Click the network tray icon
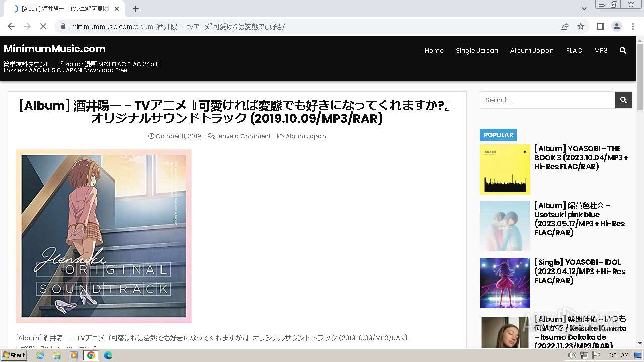This screenshot has width=644, height=362. click(x=584, y=355)
